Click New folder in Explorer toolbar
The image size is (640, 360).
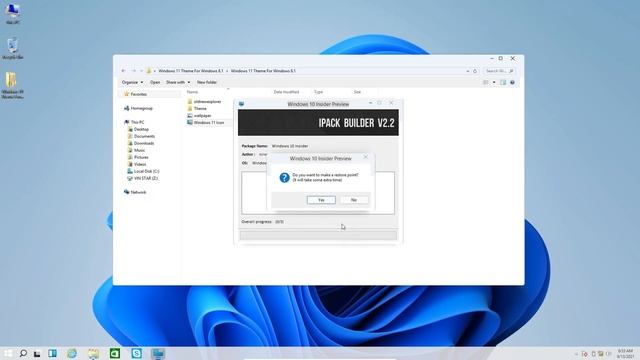(x=207, y=82)
